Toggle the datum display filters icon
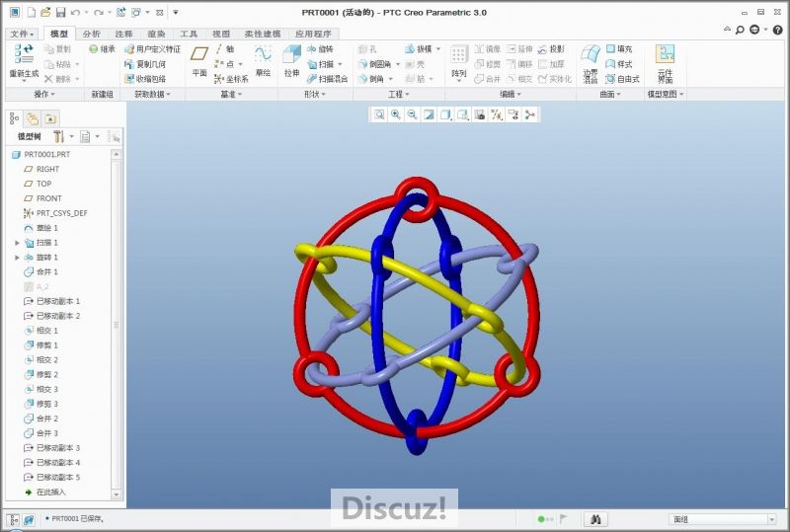Image resolution: width=790 pixels, height=532 pixels. 497,114
